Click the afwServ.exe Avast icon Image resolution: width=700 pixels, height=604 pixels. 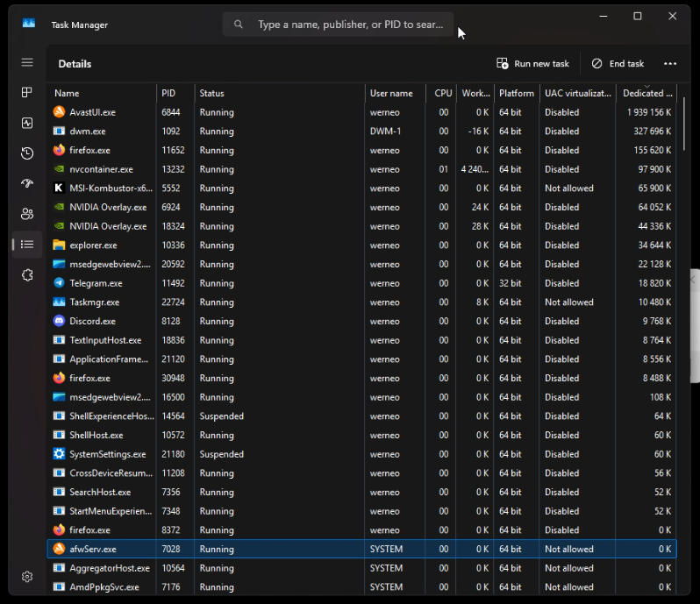(x=59, y=549)
